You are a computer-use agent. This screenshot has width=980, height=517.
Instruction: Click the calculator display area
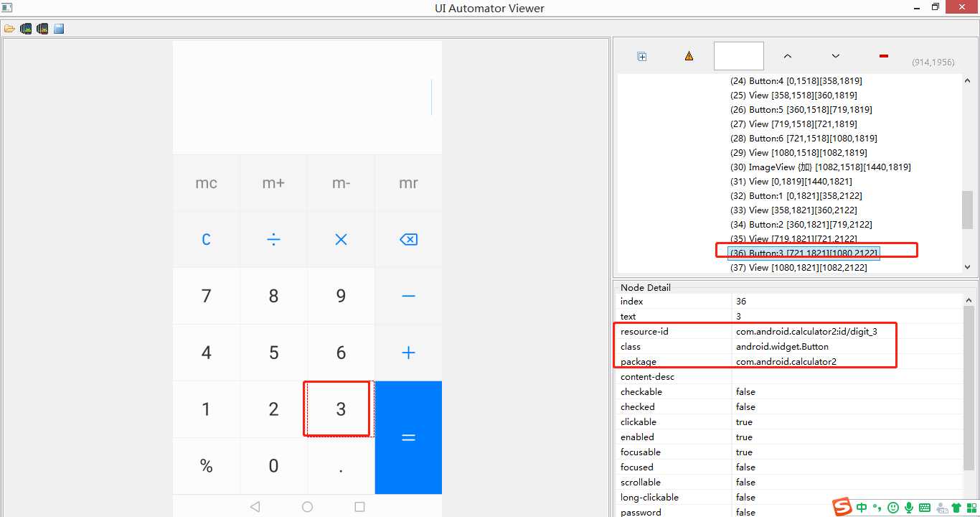point(307,97)
